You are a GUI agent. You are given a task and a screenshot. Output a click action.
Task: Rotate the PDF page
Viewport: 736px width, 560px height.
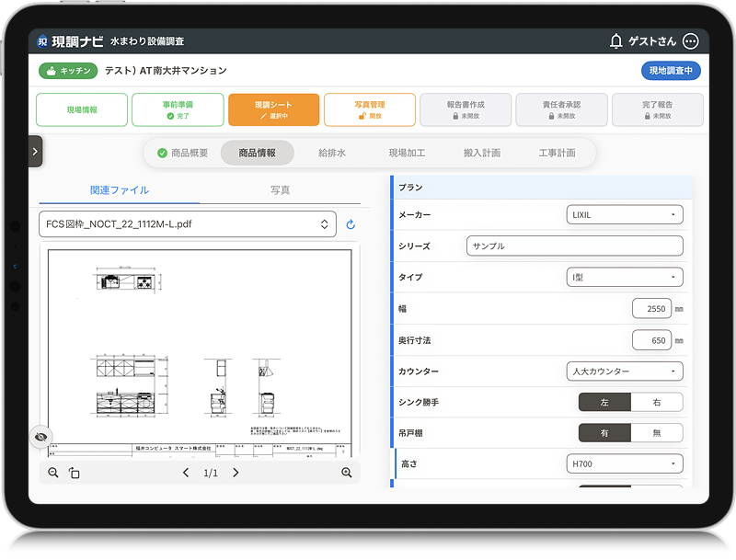pyautogui.click(x=75, y=473)
